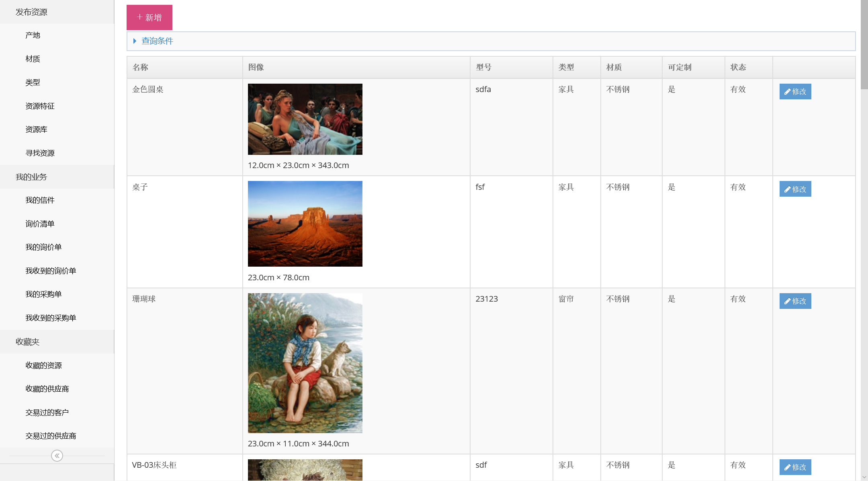
Task: Click the scrollbar down arrow
Action: point(864,477)
